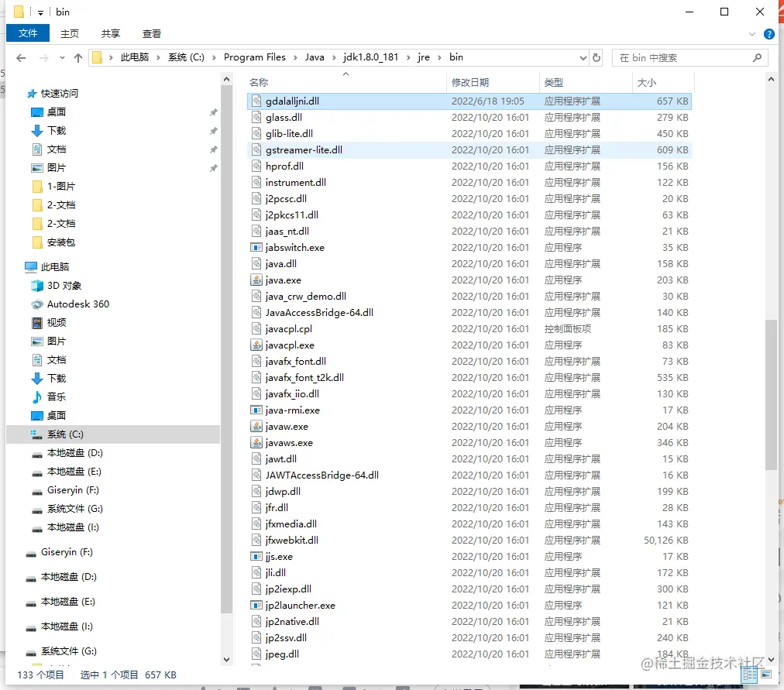Click the javacpl.exe file icon
This screenshot has height=690, width=784.
tap(256, 345)
